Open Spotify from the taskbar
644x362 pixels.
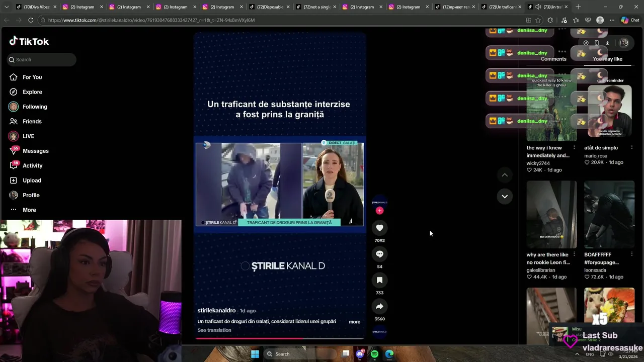374,354
